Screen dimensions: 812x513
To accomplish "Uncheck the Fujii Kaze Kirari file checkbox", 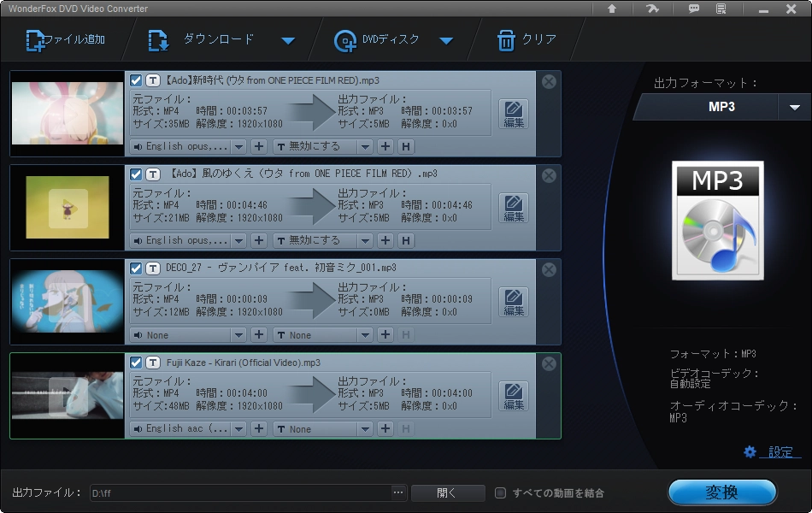I will click(136, 363).
